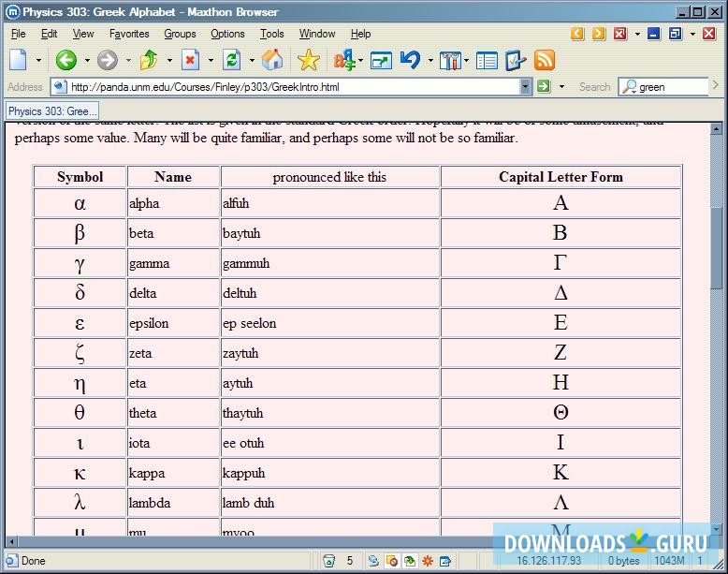Click the blue Undo arrow icon
This screenshot has height=574, width=728.
click(411, 61)
